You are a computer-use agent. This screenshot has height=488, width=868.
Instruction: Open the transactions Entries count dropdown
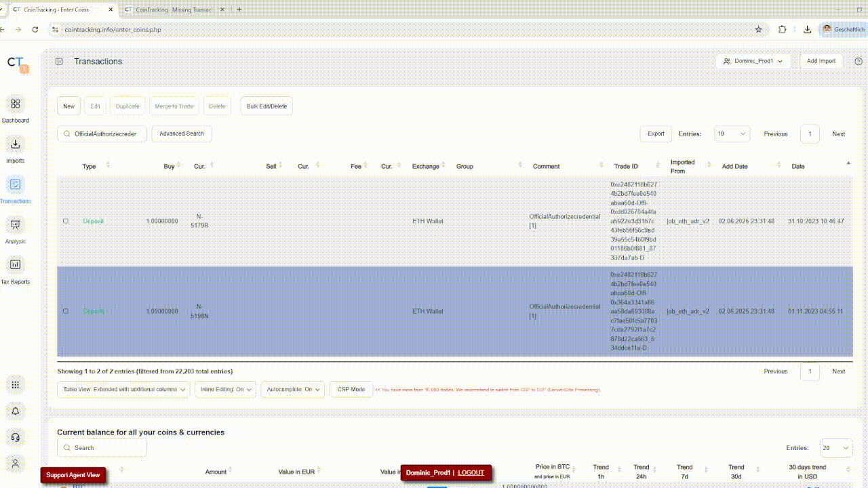732,134
